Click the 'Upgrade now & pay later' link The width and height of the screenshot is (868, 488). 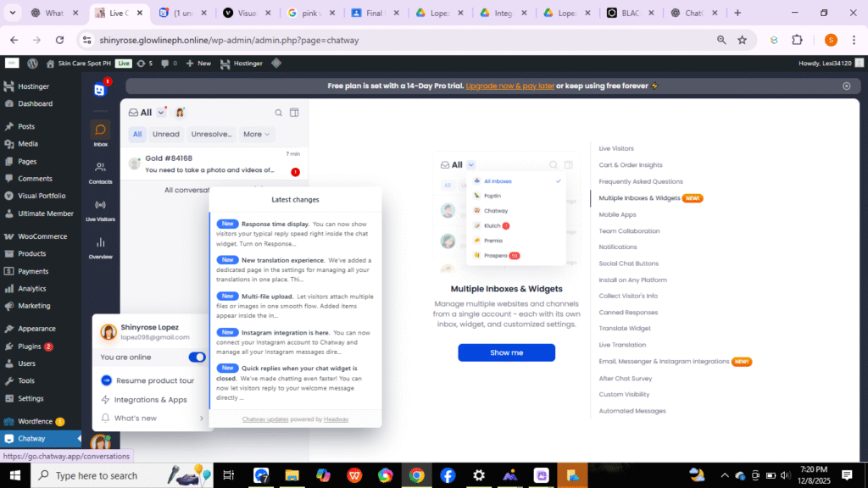pos(509,86)
